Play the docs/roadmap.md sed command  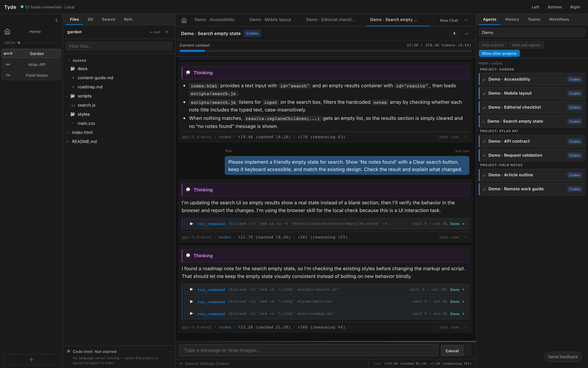191,314
